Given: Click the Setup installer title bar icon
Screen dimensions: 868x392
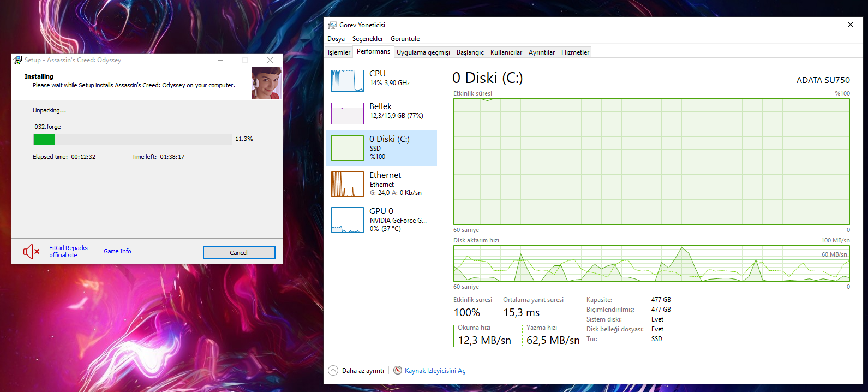Looking at the screenshot, I should pos(17,60).
